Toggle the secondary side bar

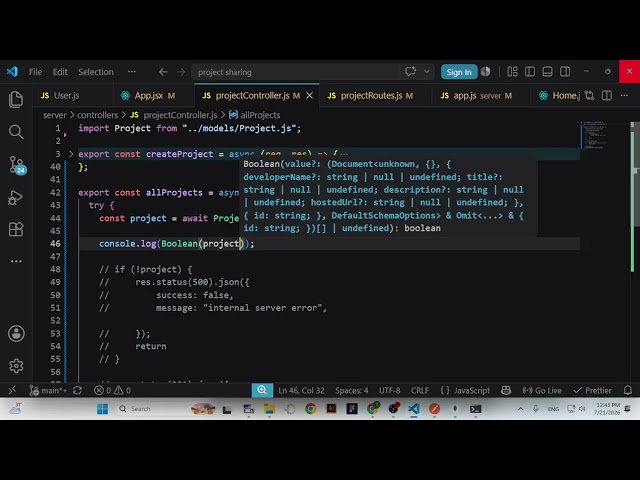[565, 71]
